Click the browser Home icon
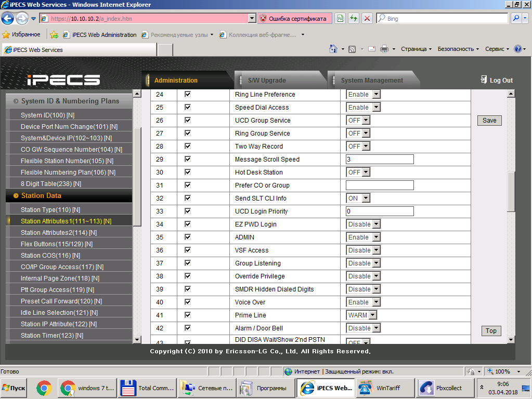The width and height of the screenshot is (532, 399). click(333, 49)
